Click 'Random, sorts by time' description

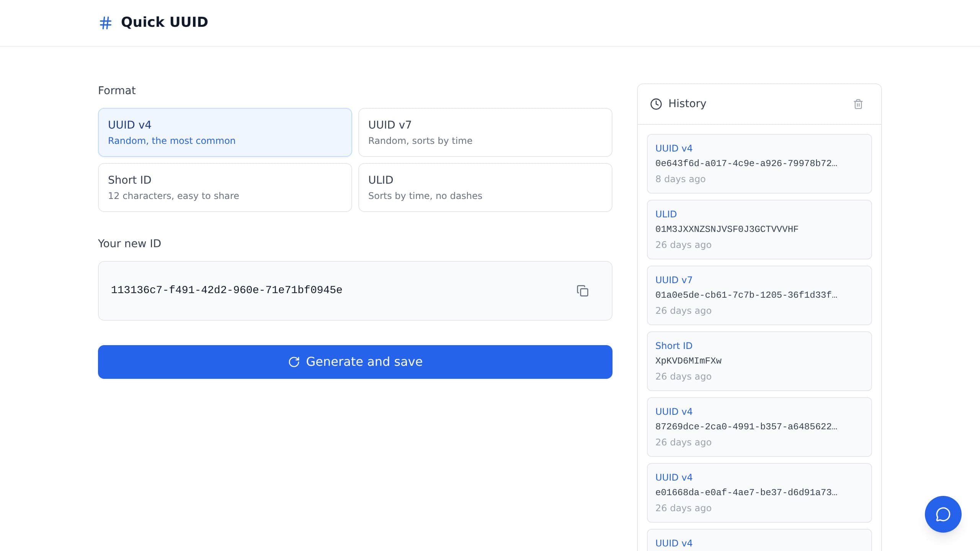coord(420,141)
